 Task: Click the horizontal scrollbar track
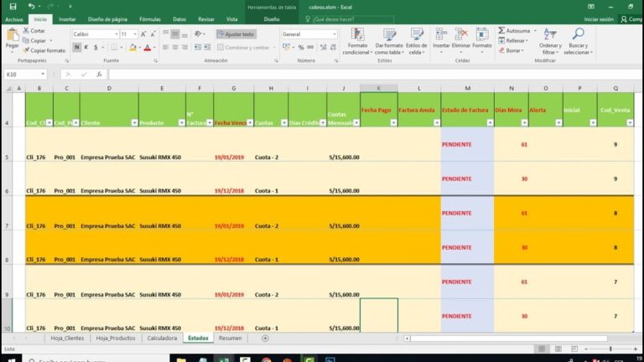(509, 339)
